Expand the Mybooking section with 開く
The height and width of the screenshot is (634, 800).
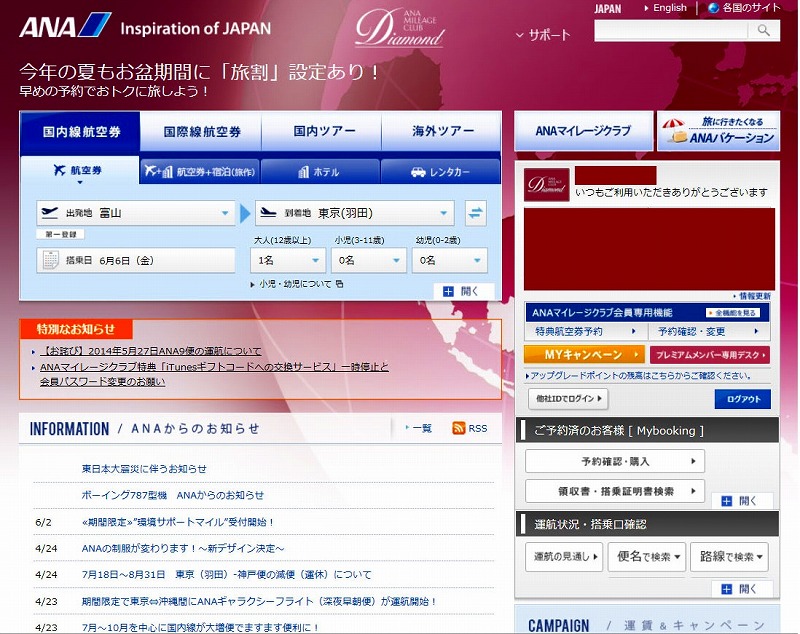(x=742, y=501)
